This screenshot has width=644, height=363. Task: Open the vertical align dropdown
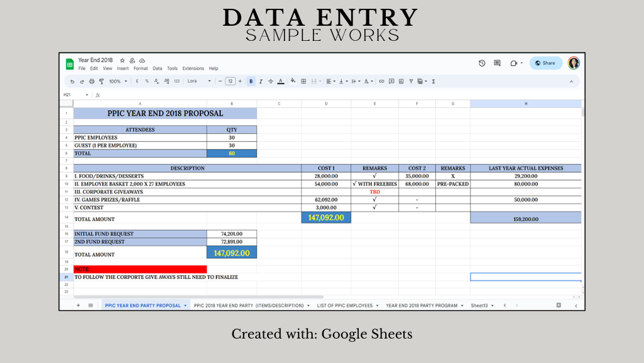point(343,81)
